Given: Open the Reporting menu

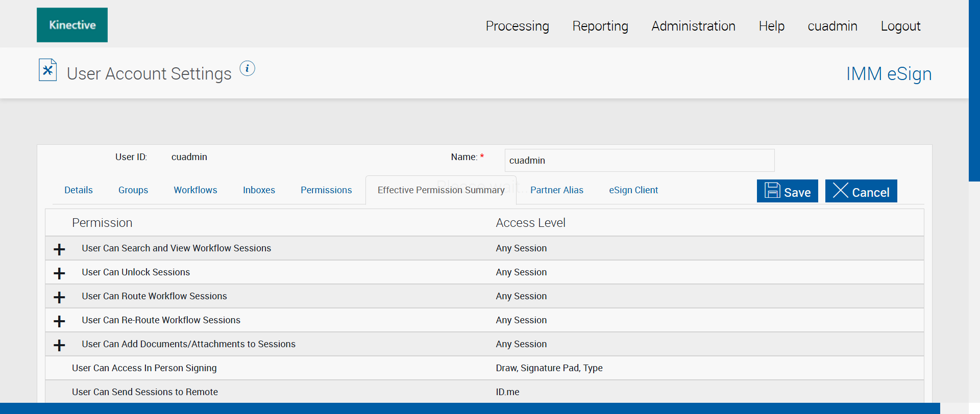Looking at the screenshot, I should click(x=600, y=26).
